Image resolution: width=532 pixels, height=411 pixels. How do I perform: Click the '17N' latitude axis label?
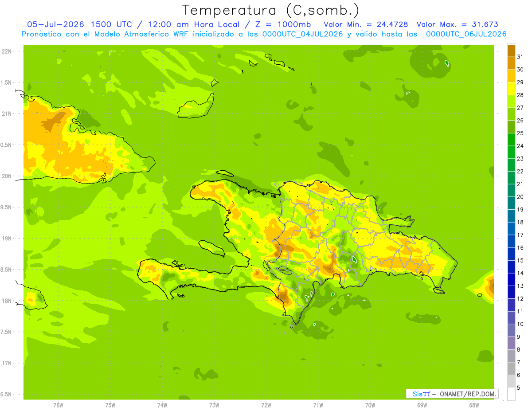(7, 363)
